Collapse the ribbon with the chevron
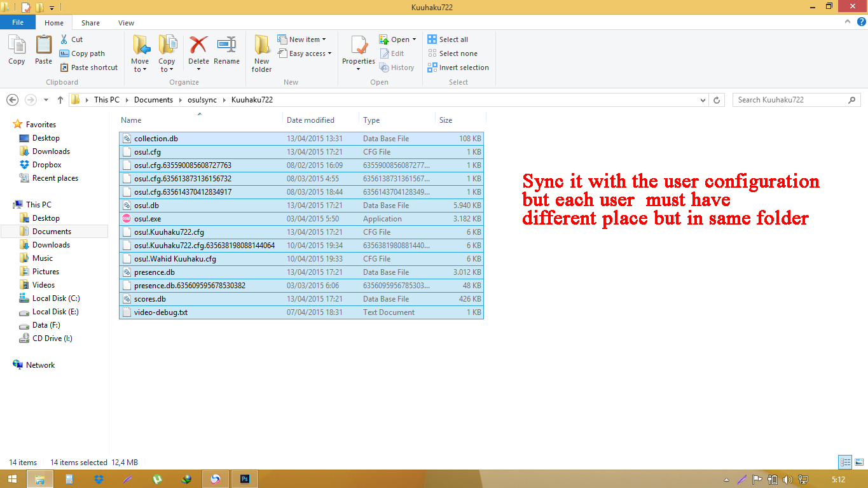 [847, 22]
